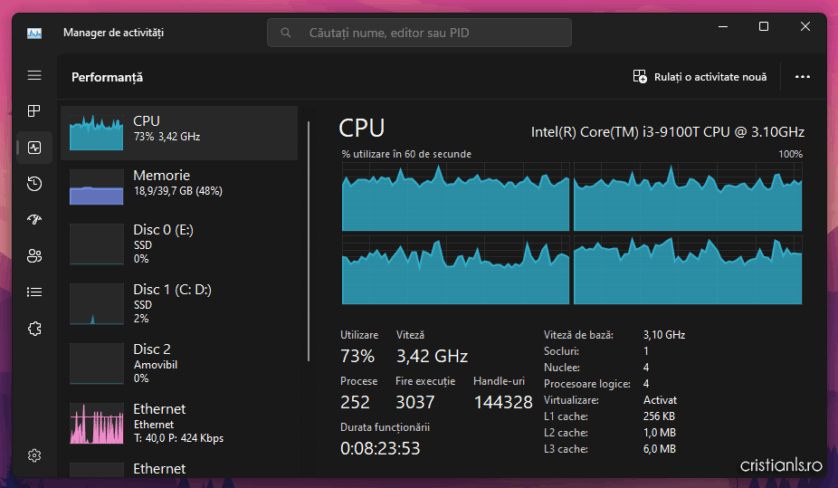Open the Details list page icon

(34, 292)
